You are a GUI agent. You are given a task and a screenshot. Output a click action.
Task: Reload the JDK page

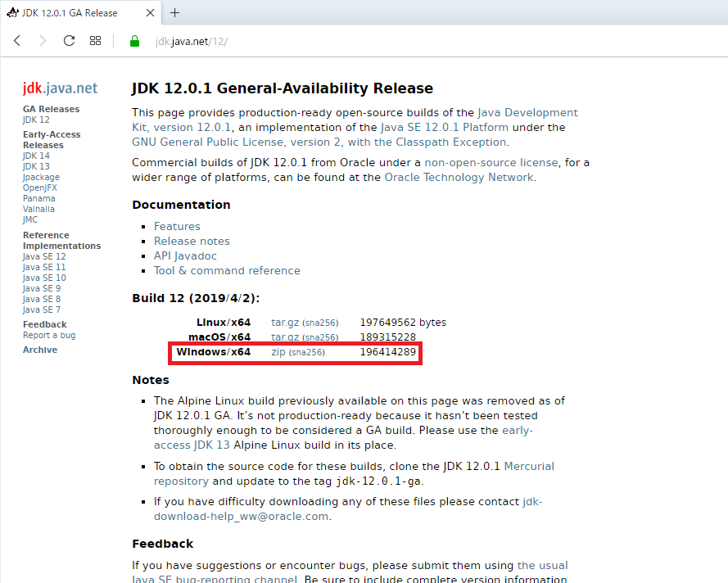click(x=69, y=41)
